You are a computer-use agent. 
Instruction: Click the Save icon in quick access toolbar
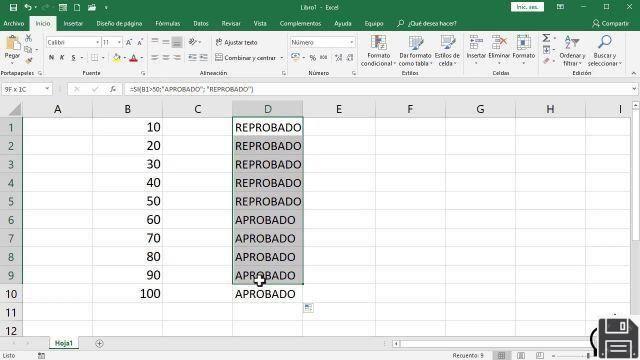[13, 7]
